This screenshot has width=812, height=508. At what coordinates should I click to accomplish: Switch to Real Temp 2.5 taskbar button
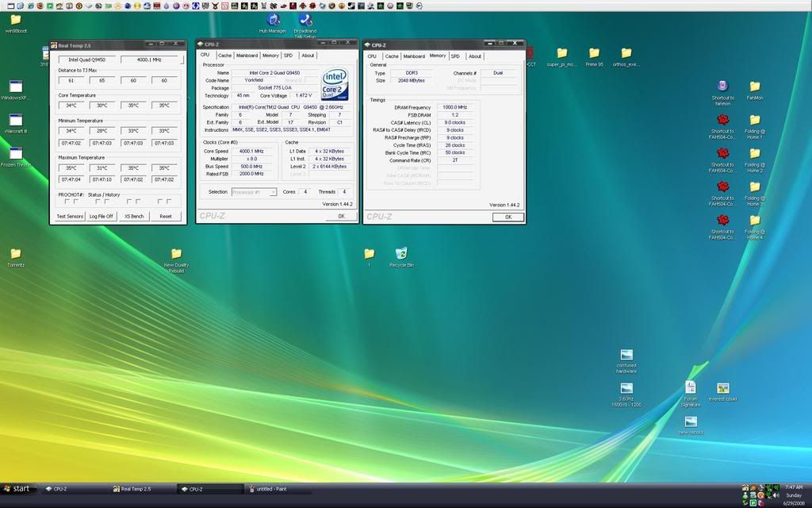pyautogui.click(x=143, y=489)
